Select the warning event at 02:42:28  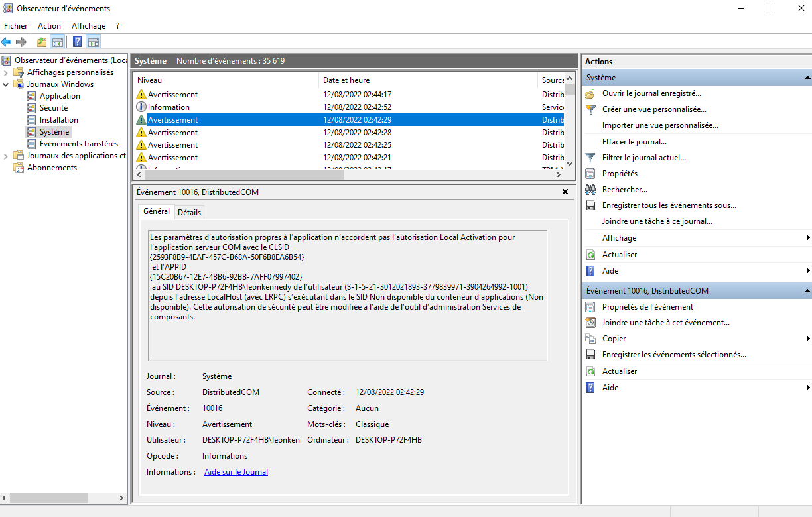point(349,133)
